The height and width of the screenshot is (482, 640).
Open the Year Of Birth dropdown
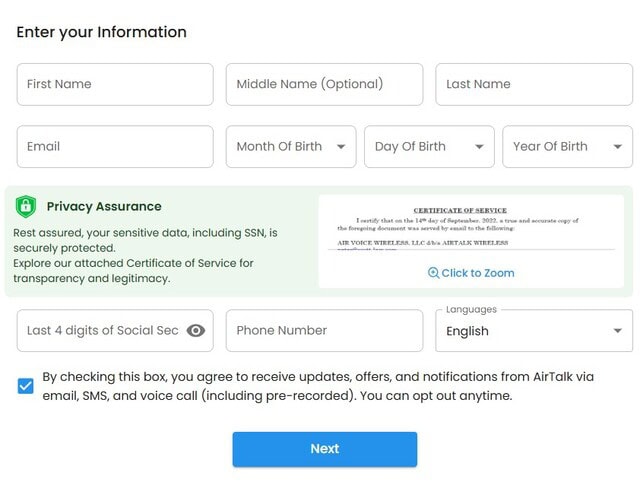(x=566, y=147)
